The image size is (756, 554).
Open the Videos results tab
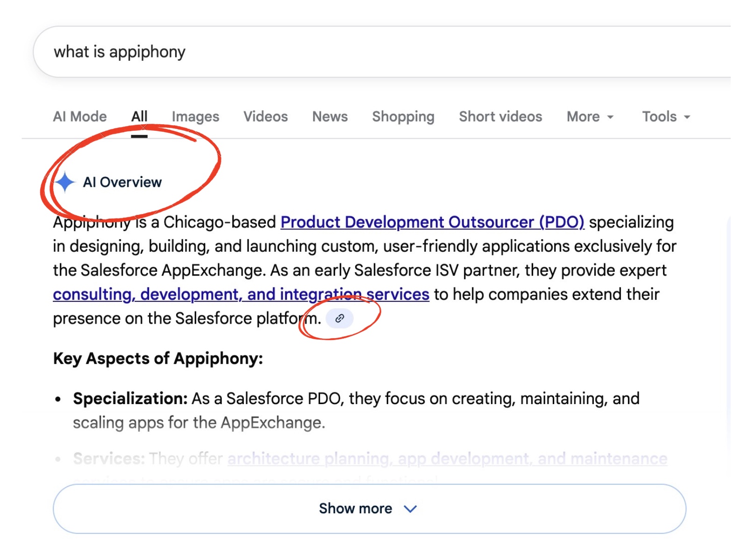tap(265, 117)
